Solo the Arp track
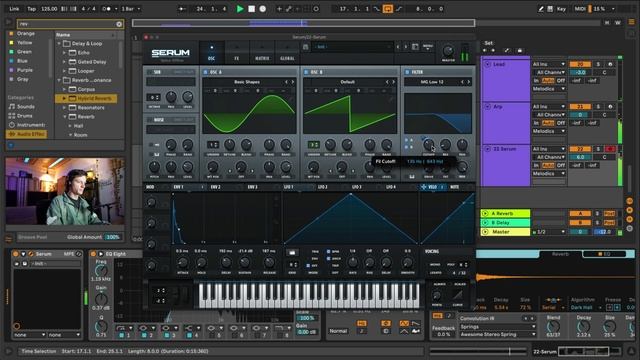640x360 pixels. (598, 107)
